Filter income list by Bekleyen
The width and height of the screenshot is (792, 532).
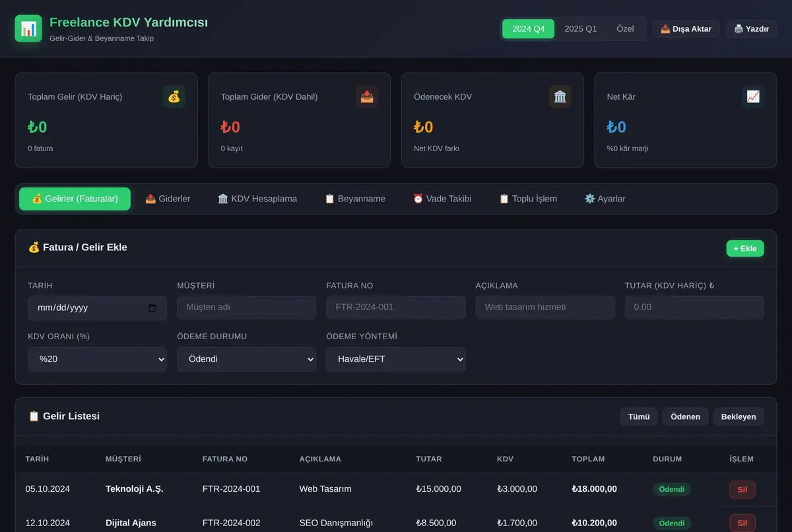[739, 416]
